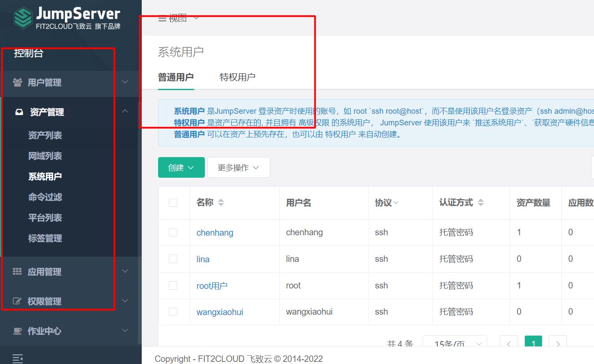Image resolution: width=594 pixels, height=364 pixels.
Task: Click the JumpServer logo icon
Action: pos(23,18)
